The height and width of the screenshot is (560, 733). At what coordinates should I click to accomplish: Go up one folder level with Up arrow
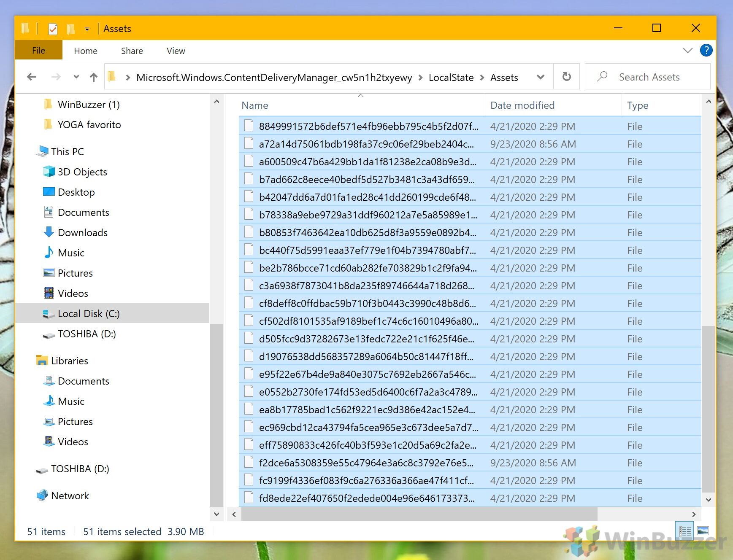pyautogui.click(x=94, y=77)
